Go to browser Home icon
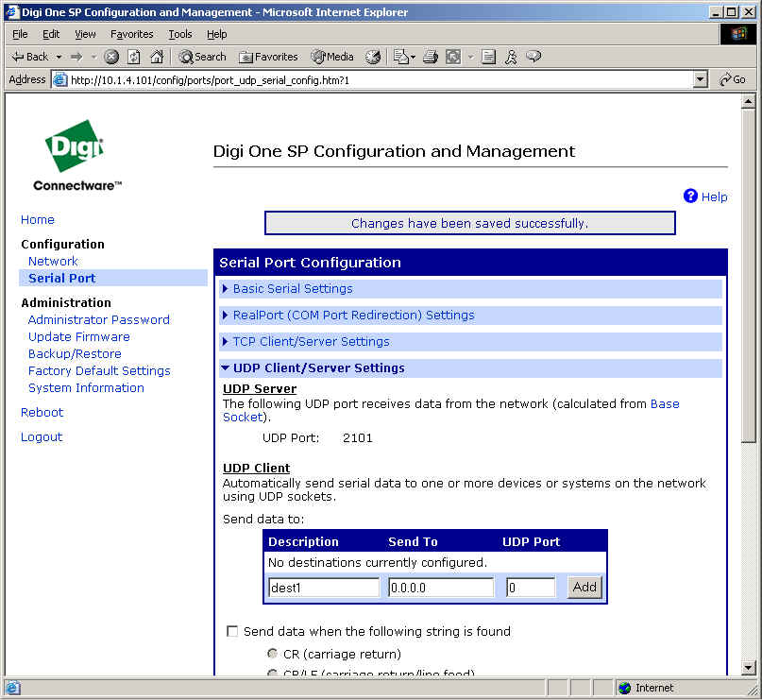This screenshot has height=700, width=762. [157, 57]
